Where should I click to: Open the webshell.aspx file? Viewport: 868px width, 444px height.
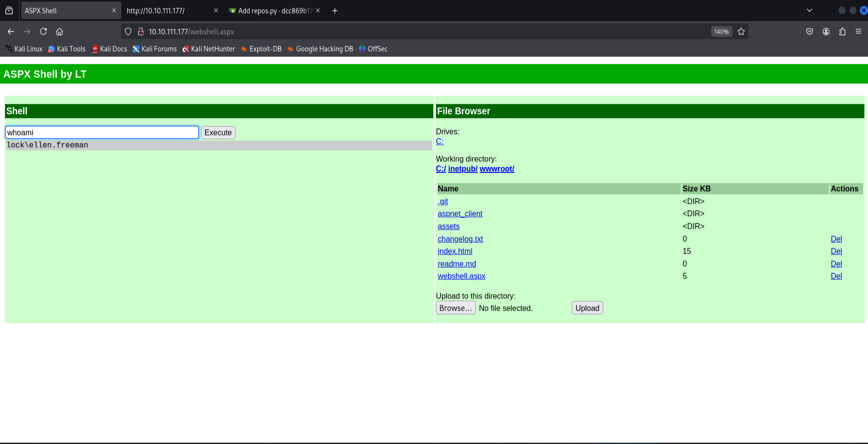click(x=461, y=276)
